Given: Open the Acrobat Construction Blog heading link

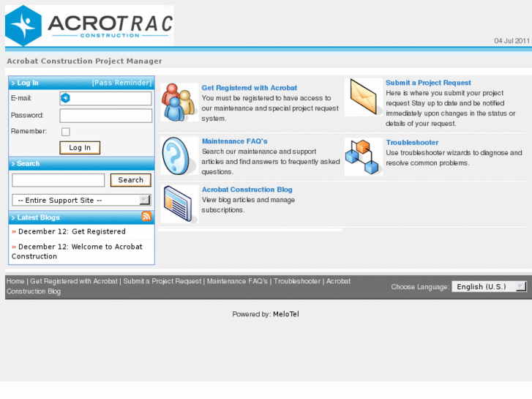Looking at the screenshot, I should pos(247,190).
